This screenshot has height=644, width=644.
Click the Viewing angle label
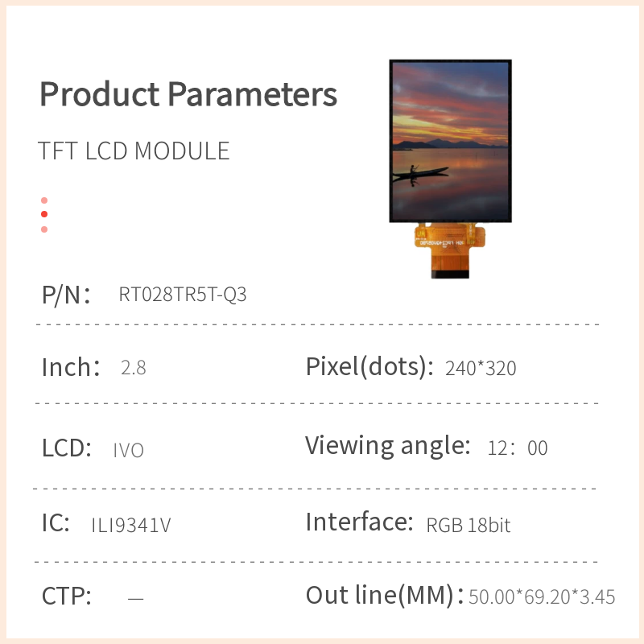(387, 445)
